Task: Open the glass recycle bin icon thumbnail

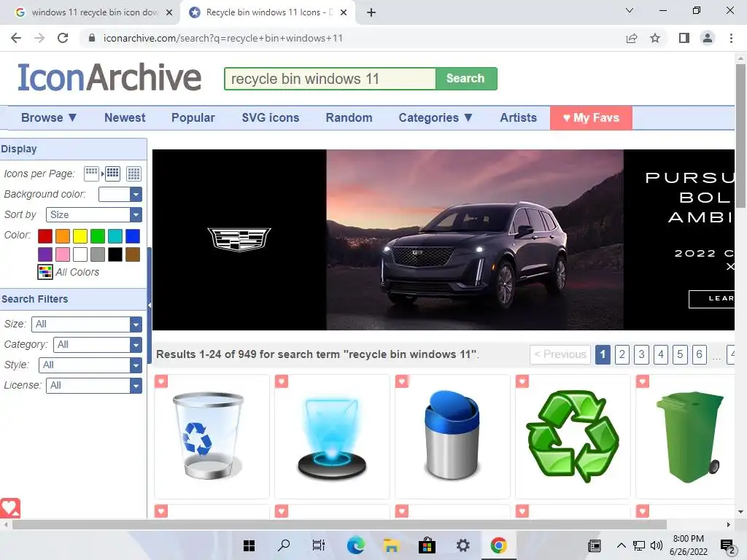Action: click(208, 436)
